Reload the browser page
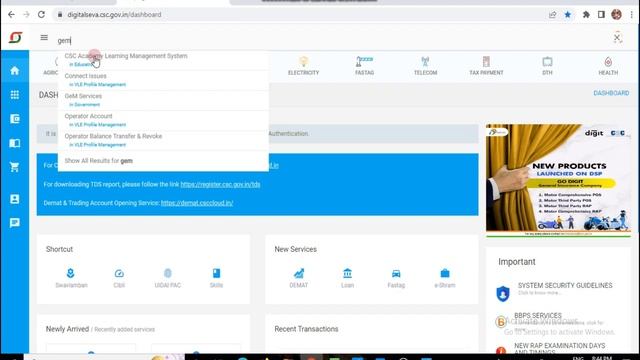The image size is (640, 360). [x=41, y=15]
